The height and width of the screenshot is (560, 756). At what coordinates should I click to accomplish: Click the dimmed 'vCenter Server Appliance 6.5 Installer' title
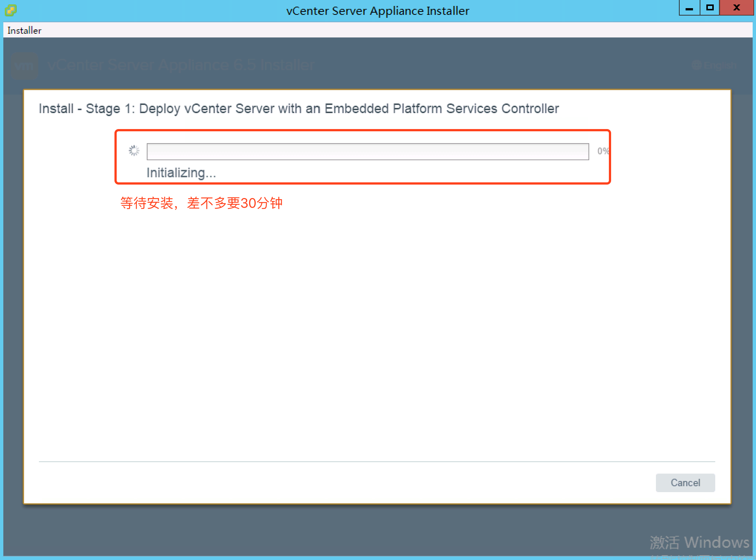click(x=181, y=65)
